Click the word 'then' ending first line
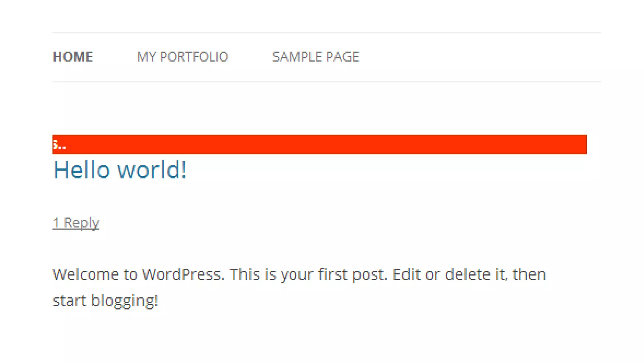The image size is (644, 362). pyautogui.click(x=529, y=274)
